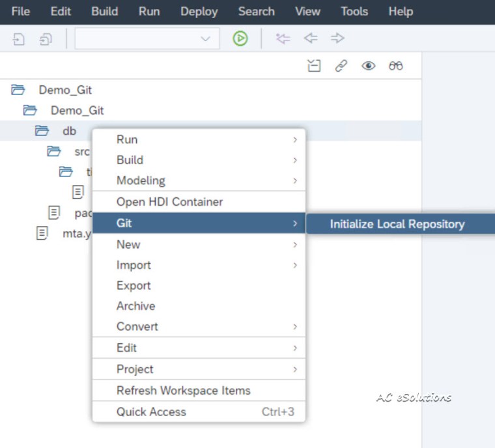Click the green Run button in toolbar
The height and width of the screenshot is (448, 495).
pyautogui.click(x=240, y=39)
